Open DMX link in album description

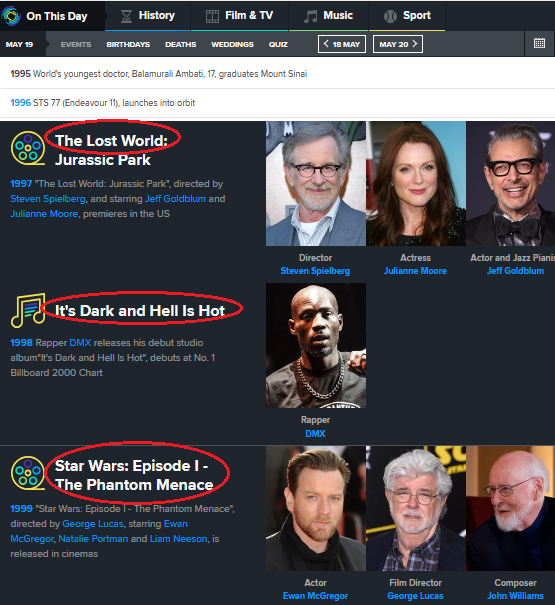point(80,343)
